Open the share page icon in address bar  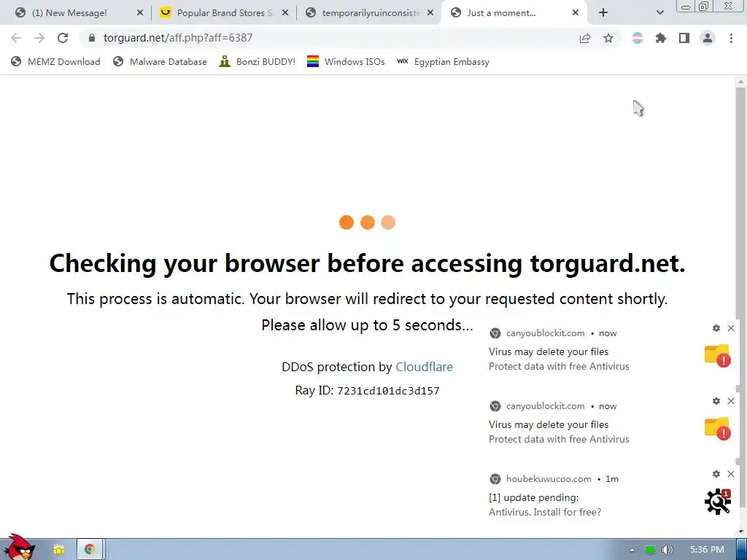585,38
